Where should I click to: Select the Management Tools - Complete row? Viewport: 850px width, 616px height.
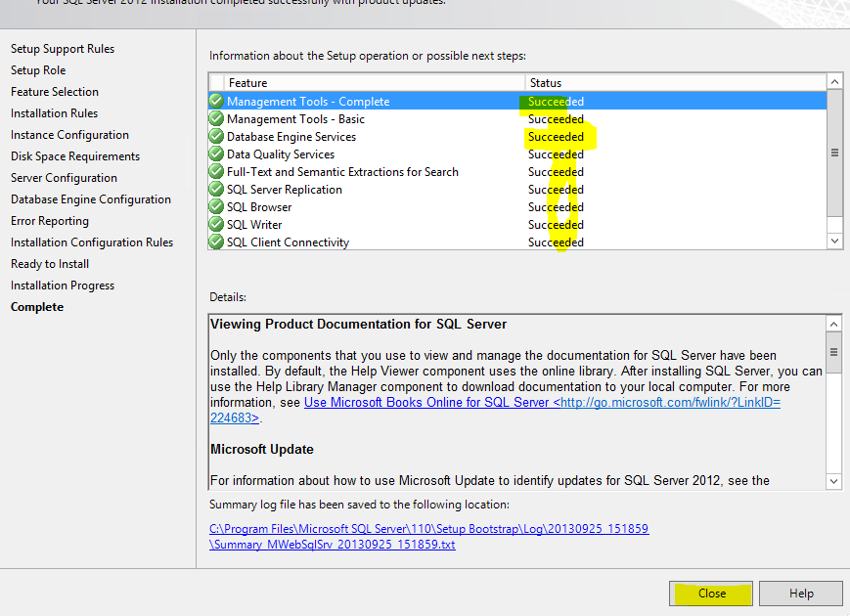(x=517, y=102)
